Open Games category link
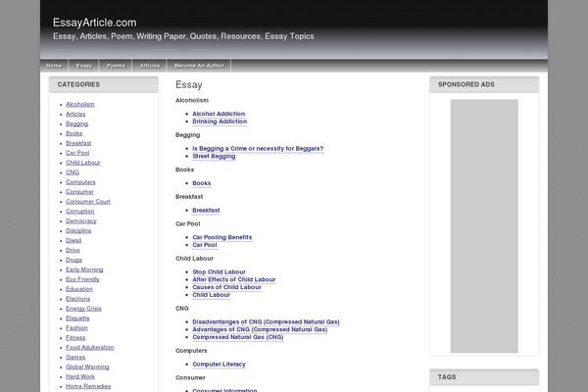The width and height of the screenshot is (588, 392). (x=75, y=358)
